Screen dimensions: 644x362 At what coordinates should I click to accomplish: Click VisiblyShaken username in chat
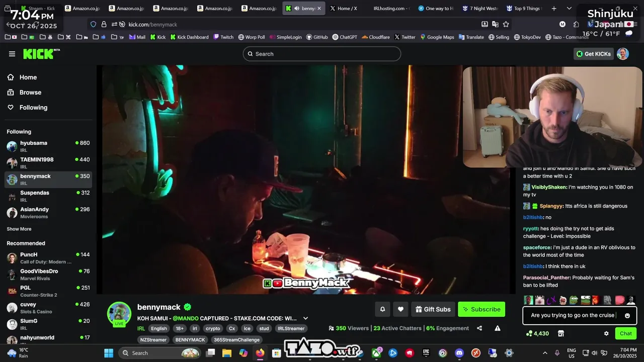click(x=549, y=187)
